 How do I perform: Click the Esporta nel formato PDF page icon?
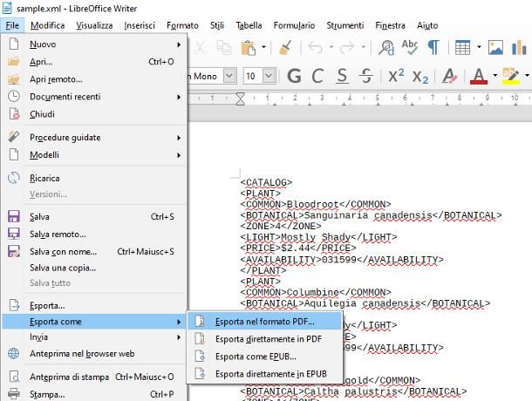201,321
